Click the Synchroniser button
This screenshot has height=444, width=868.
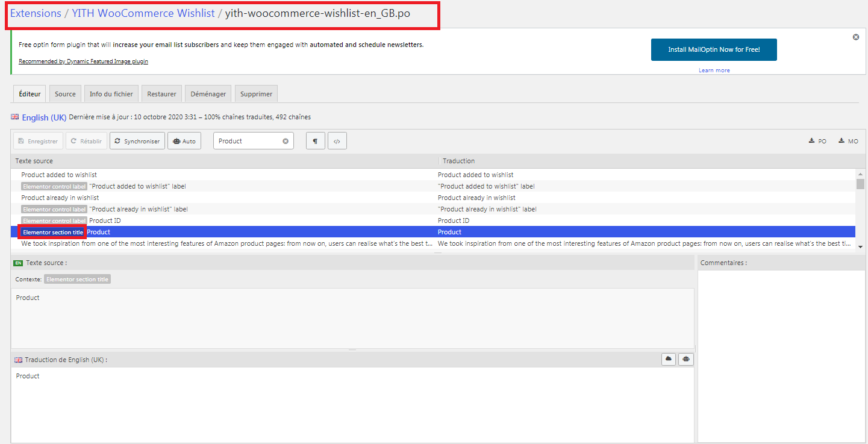[x=137, y=141]
